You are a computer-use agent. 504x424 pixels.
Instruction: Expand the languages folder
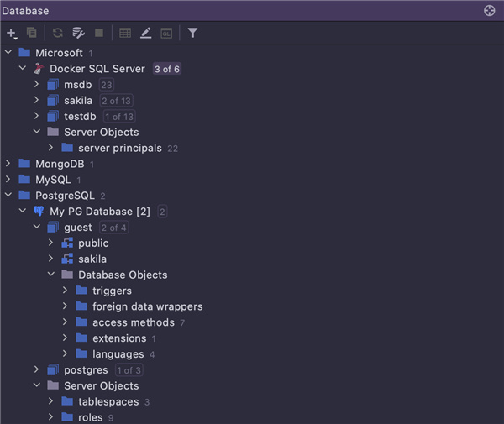point(65,353)
